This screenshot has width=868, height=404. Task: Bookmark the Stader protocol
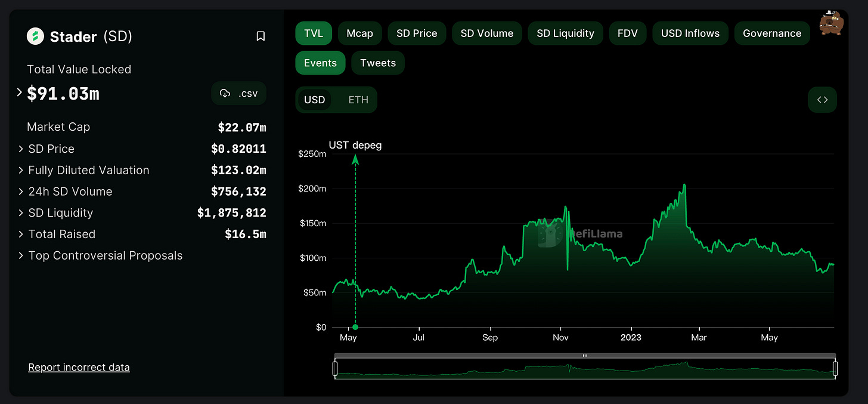261,36
